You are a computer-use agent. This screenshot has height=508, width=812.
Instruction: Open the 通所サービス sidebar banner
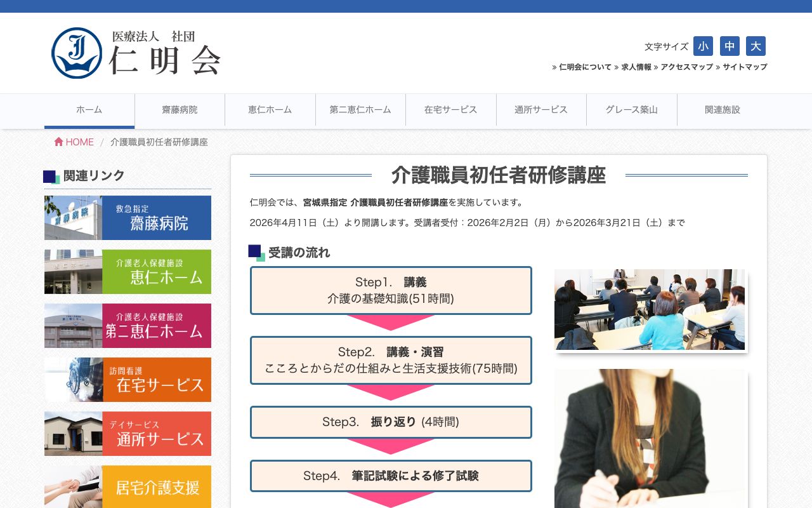point(128,434)
